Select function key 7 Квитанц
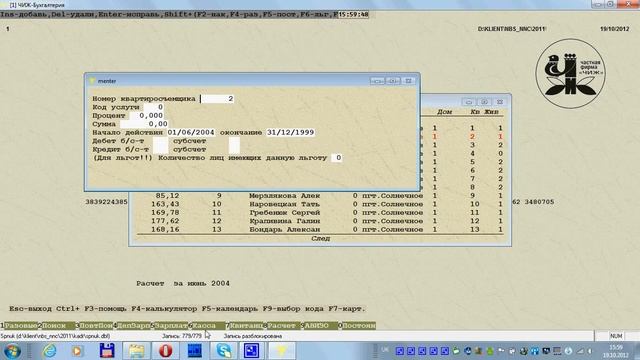This screenshot has width=640, height=360. 246,326
